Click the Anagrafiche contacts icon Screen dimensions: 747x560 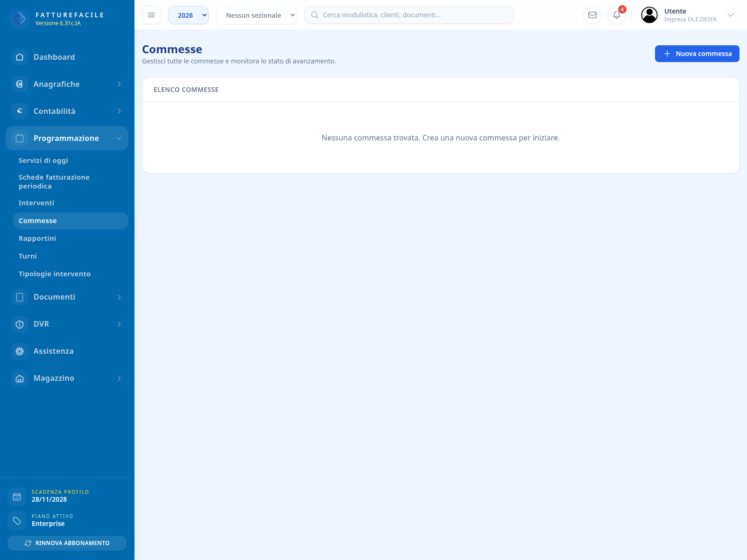(20, 84)
